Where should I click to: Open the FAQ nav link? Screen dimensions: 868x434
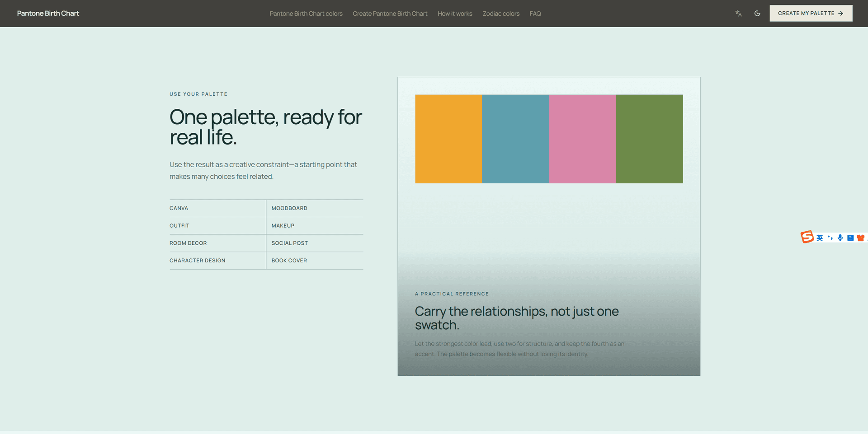click(535, 14)
